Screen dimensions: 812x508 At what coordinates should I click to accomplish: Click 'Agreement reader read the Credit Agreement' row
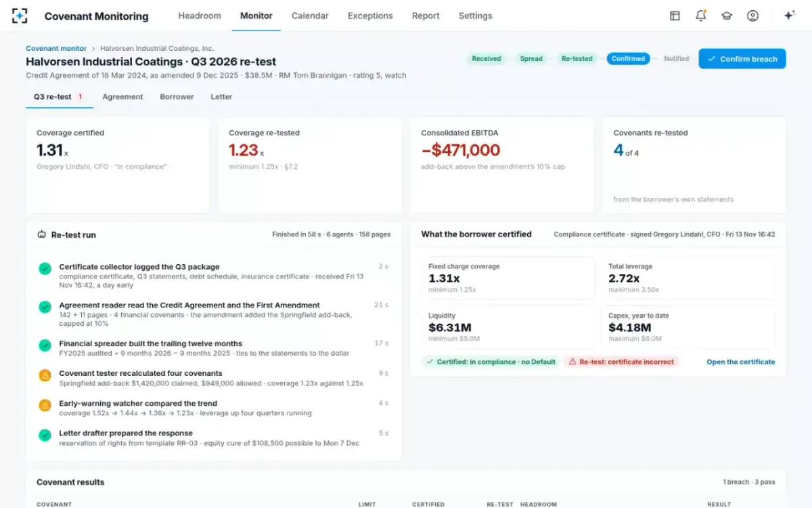pos(214,314)
